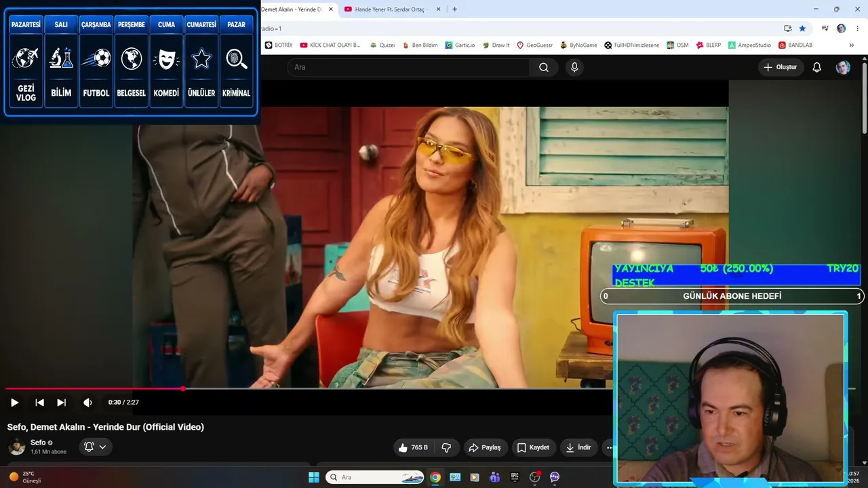Focus the YouTube Ara search field
Image resolution: width=868 pixels, height=488 pixels.
pos(408,67)
